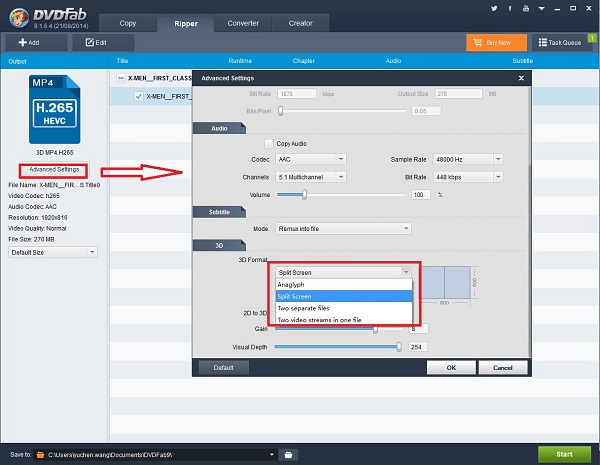The height and width of the screenshot is (465, 600).
Task: Switch to the Ripper tab
Action: 186,23
